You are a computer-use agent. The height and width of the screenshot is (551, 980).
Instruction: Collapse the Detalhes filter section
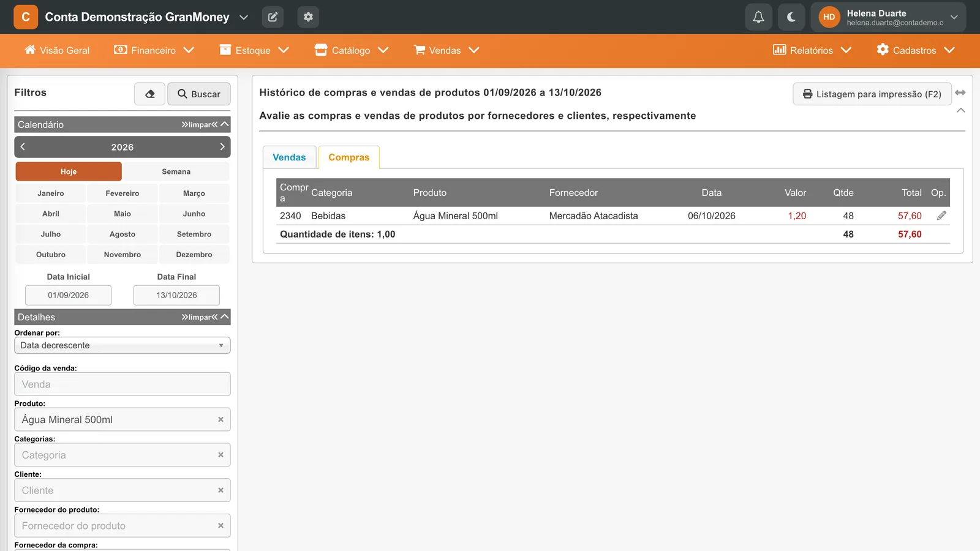point(225,317)
